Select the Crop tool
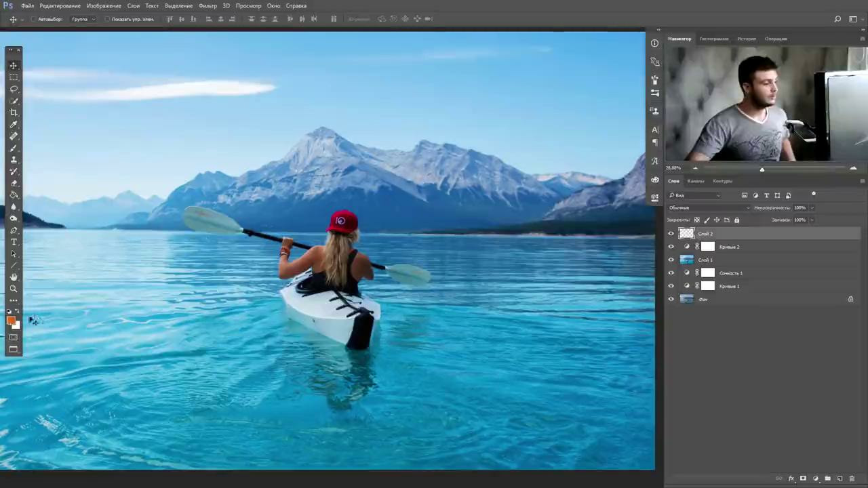The width and height of the screenshot is (868, 488). point(14,113)
